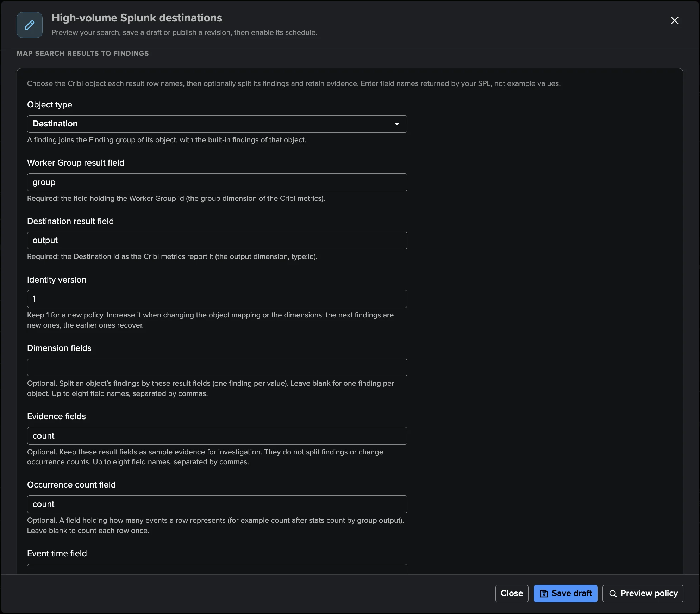Click the 'Evidence fields' label
The height and width of the screenshot is (614, 700).
56,416
